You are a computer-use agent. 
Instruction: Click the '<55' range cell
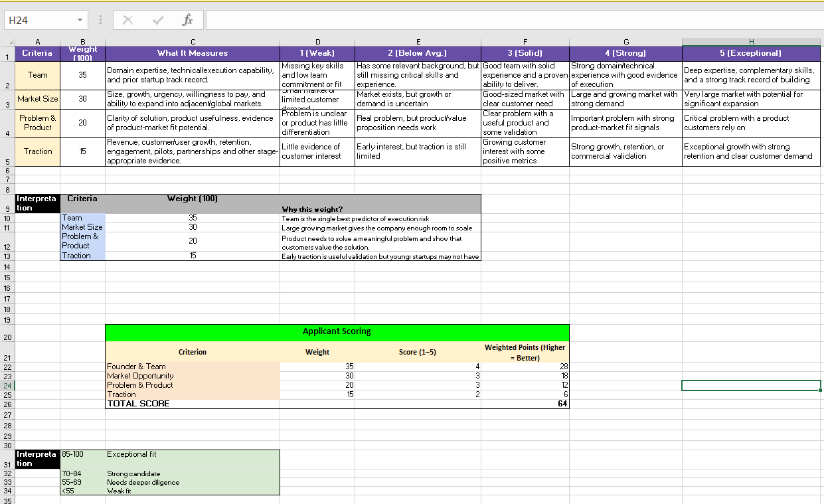(82, 491)
